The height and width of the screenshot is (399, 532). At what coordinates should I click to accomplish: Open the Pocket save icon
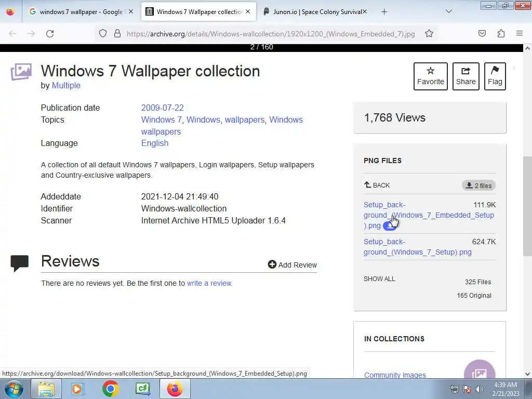[x=482, y=34]
